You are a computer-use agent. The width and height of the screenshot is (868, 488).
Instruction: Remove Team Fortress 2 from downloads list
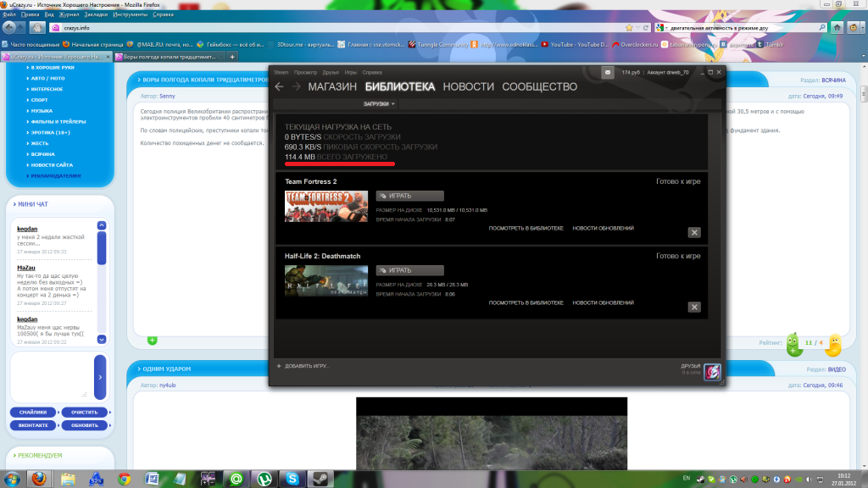[x=694, y=232]
